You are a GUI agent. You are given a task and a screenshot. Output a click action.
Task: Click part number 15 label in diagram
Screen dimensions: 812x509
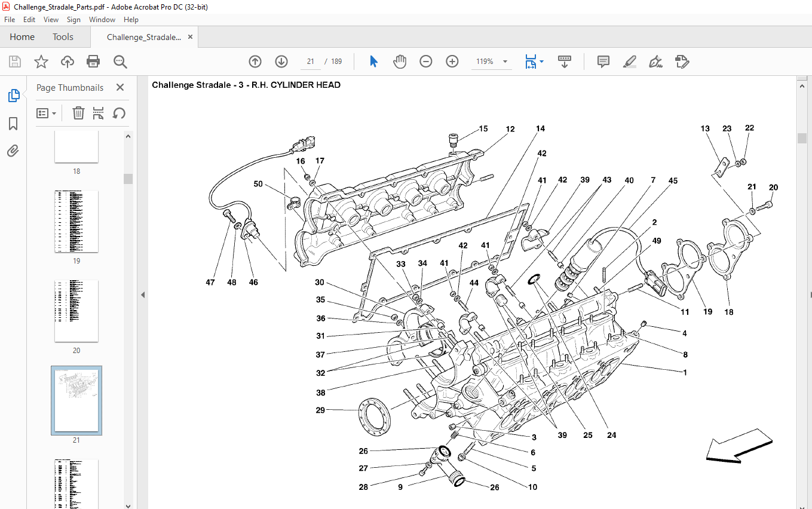tap(483, 128)
